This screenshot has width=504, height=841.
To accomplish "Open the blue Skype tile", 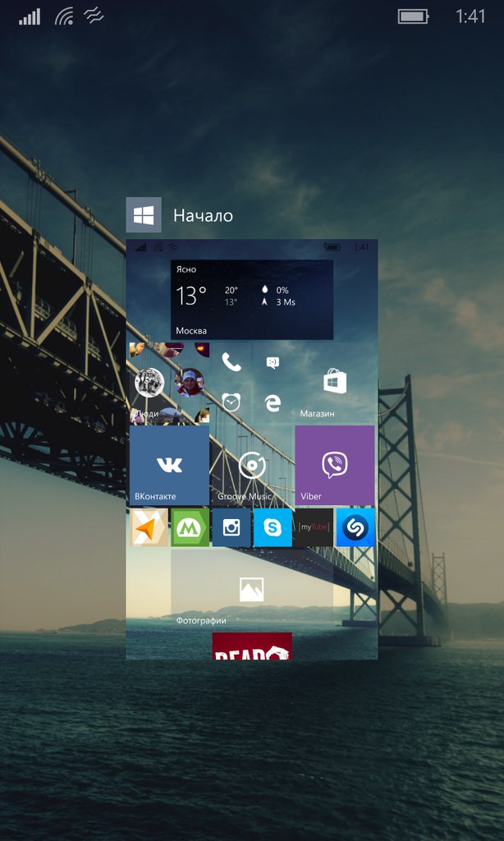I will coord(273,527).
